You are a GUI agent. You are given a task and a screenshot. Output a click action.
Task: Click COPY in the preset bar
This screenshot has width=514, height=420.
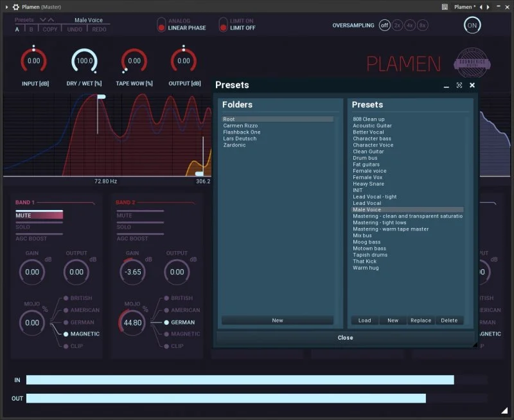click(50, 30)
